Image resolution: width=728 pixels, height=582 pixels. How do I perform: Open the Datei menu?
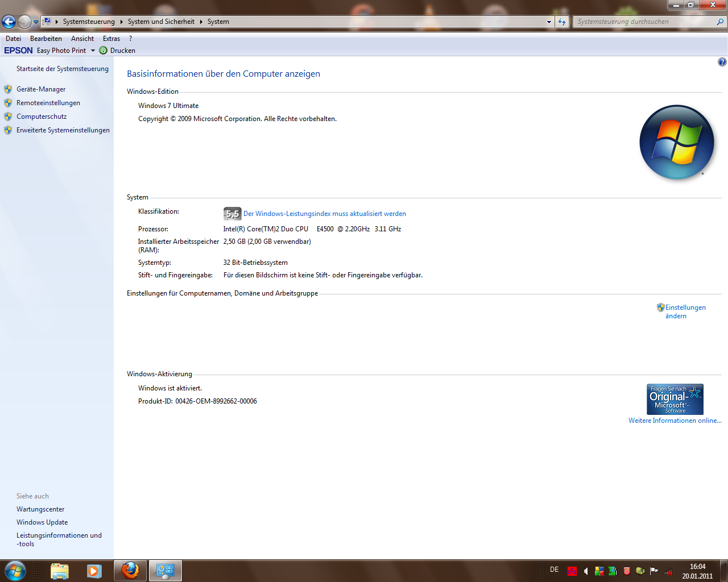tap(13, 39)
